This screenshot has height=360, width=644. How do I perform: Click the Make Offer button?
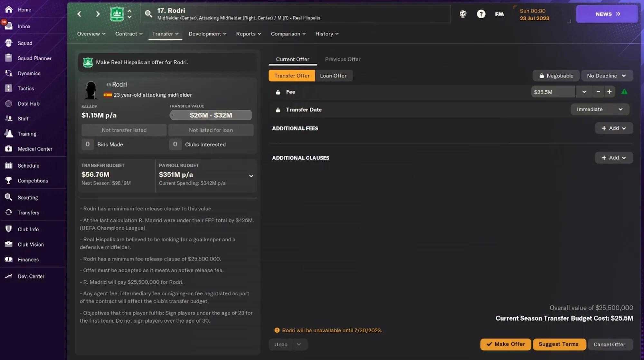tap(505, 344)
